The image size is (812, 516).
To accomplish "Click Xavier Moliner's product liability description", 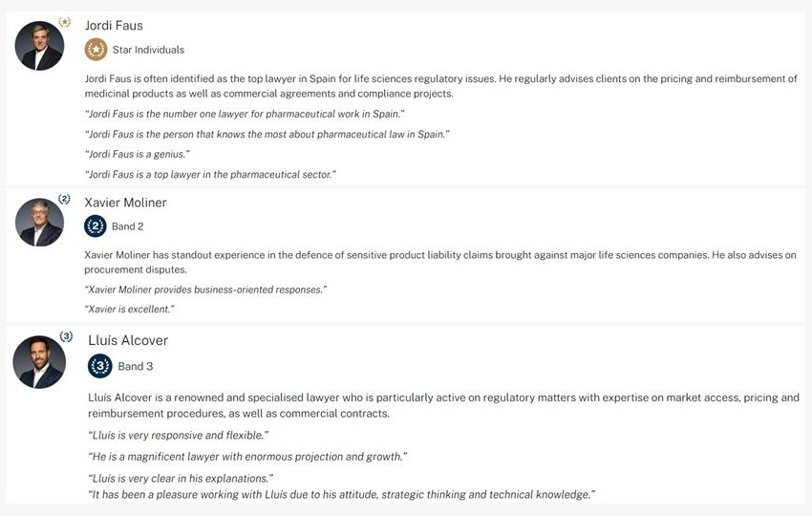I will 440,262.
